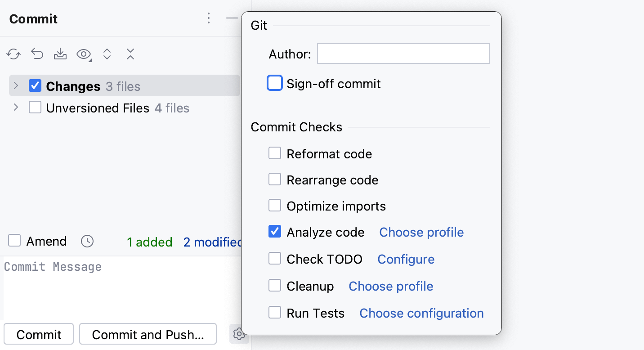Open the diff preview eye icon
This screenshot has width=644, height=350.
(x=84, y=54)
